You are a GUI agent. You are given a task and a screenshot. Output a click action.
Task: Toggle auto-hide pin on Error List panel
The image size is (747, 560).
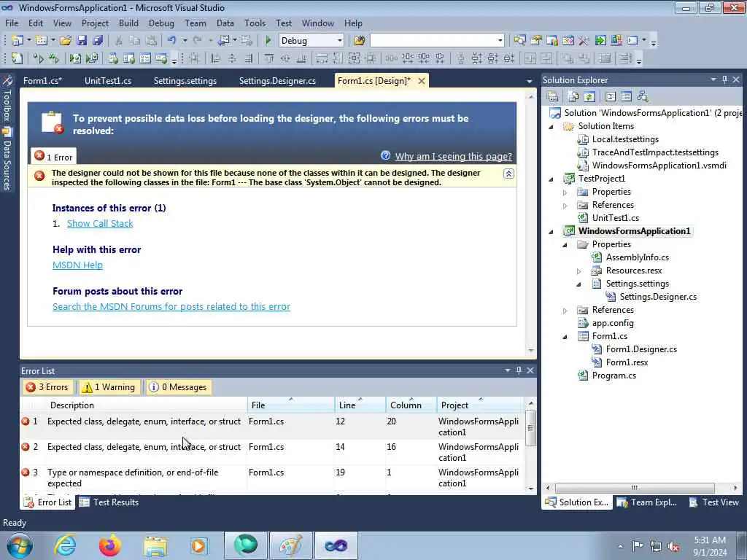[519, 370]
